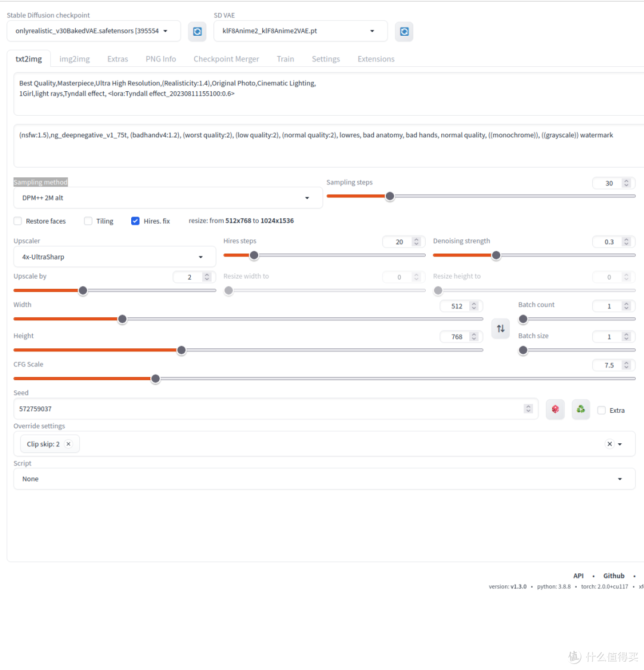Expand the 4x-UltraSharp upscaler dropdown
Image resolution: width=644 pixels, height=670 pixels.
point(114,257)
